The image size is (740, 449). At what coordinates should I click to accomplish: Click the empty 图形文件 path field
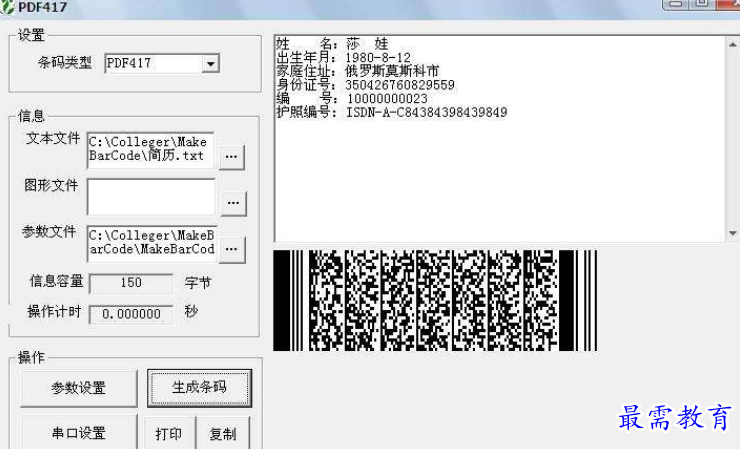pos(151,197)
